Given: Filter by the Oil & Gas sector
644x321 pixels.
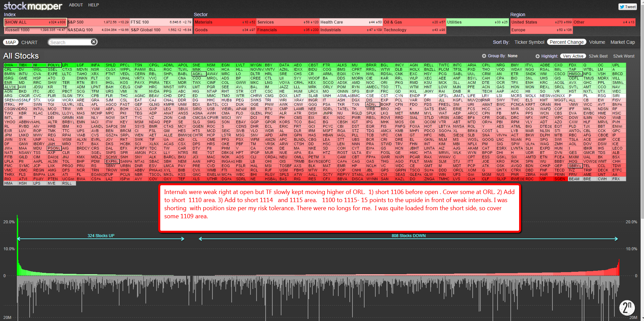Looking at the screenshot, I should (x=414, y=22).
